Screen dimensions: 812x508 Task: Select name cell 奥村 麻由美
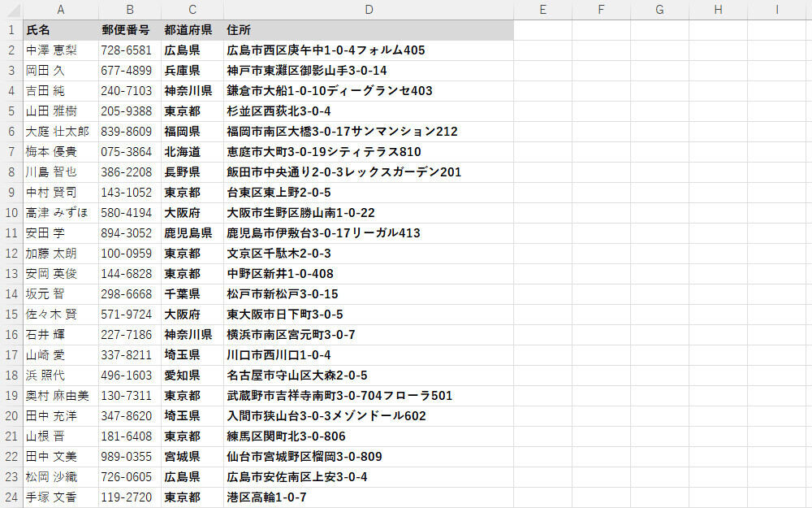pyautogui.click(x=61, y=396)
